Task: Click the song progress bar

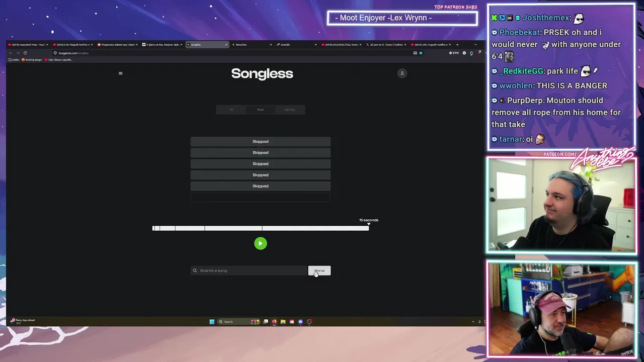Action: click(x=260, y=228)
